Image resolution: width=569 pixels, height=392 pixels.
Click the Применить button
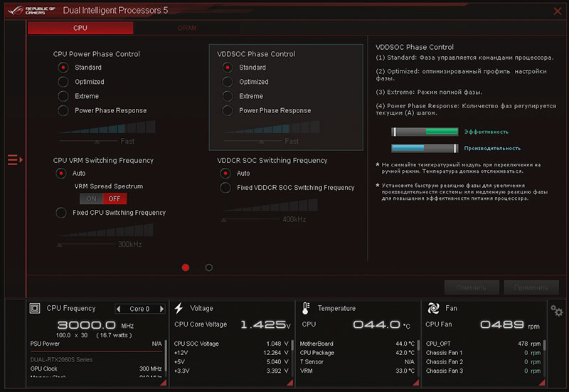[x=531, y=287]
